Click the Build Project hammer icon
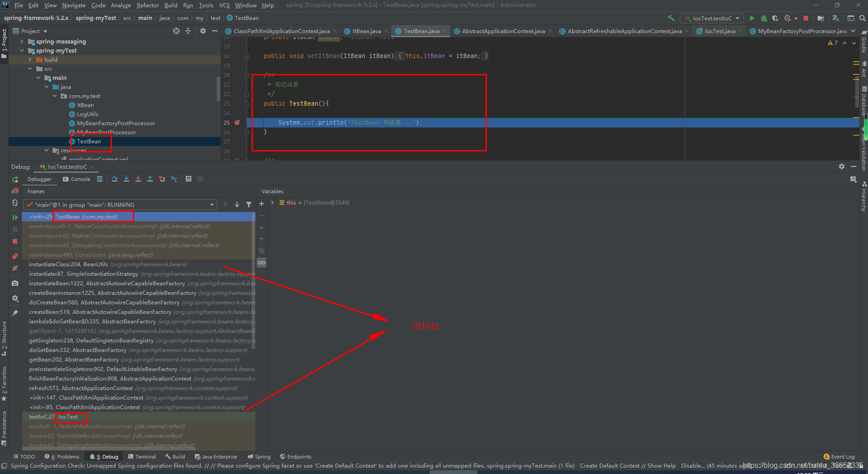 click(x=671, y=18)
